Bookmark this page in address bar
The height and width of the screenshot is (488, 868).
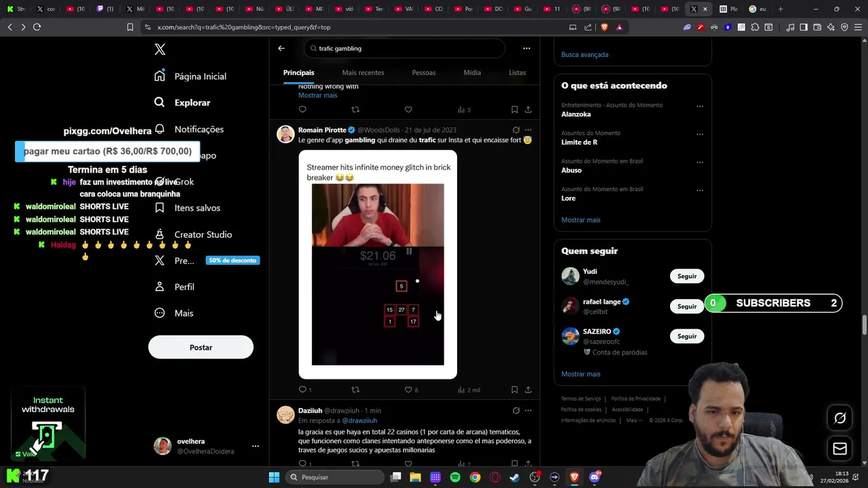click(130, 27)
